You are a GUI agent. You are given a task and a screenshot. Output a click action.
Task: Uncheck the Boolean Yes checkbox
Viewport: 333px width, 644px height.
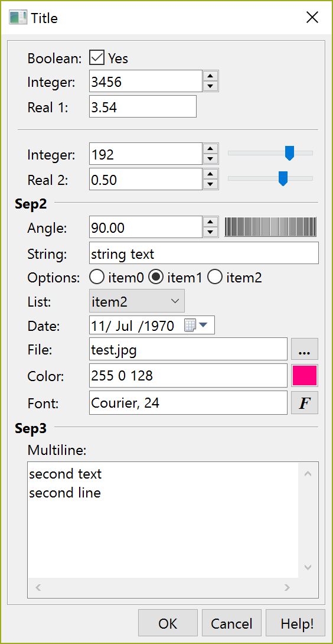coord(96,58)
